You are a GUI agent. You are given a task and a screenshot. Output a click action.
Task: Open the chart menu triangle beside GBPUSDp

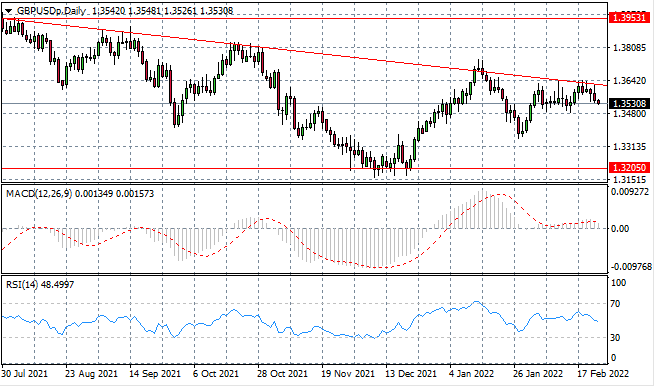click(9, 11)
